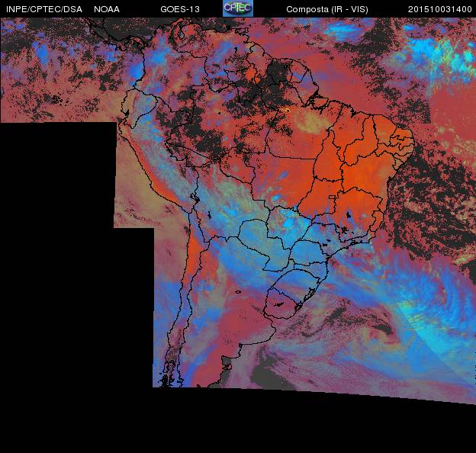Select the INPE/CPTEC/DSA header text

(44, 9)
